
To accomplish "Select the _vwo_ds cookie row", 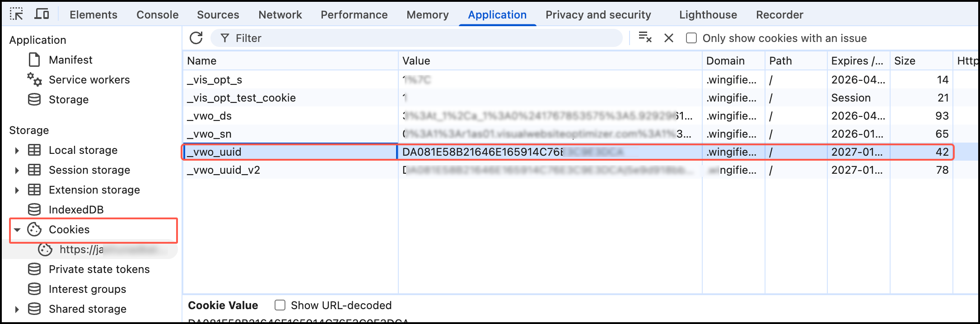I will pyautogui.click(x=289, y=116).
